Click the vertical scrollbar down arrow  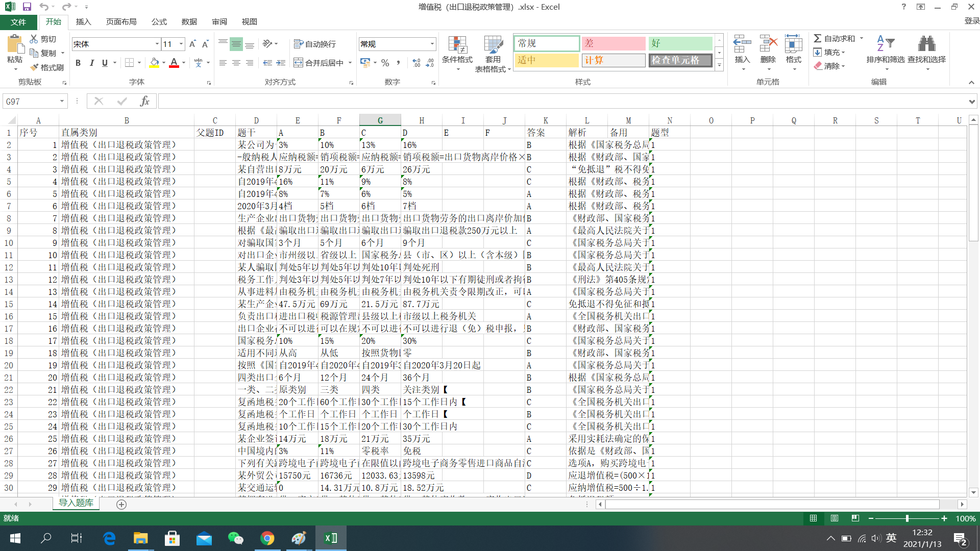pyautogui.click(x=973, y=492)
